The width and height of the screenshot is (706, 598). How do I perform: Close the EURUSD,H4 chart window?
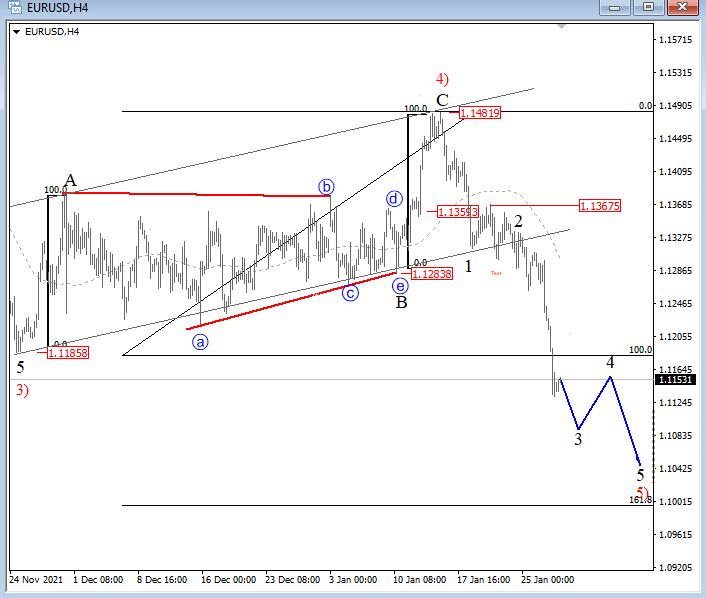click(x=683, y=7)
